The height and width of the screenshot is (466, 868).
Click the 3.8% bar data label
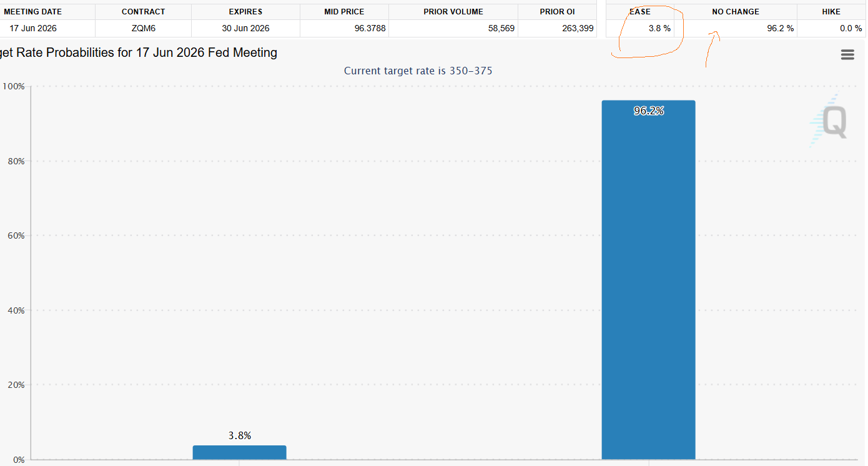(239, 435)
